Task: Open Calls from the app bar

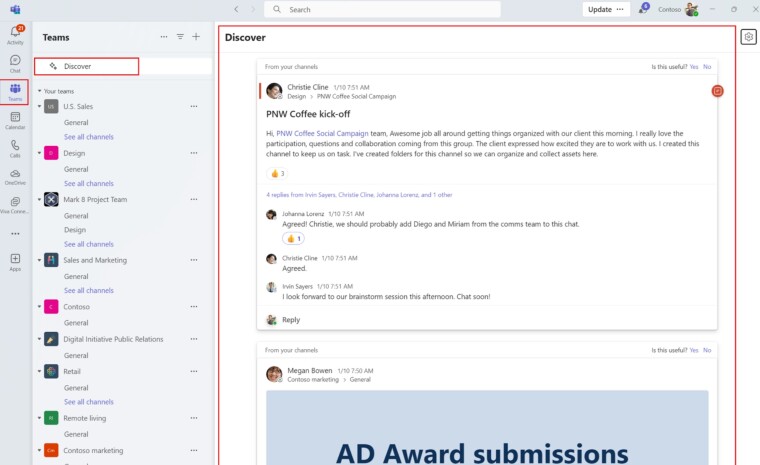Action: [15, 148]
